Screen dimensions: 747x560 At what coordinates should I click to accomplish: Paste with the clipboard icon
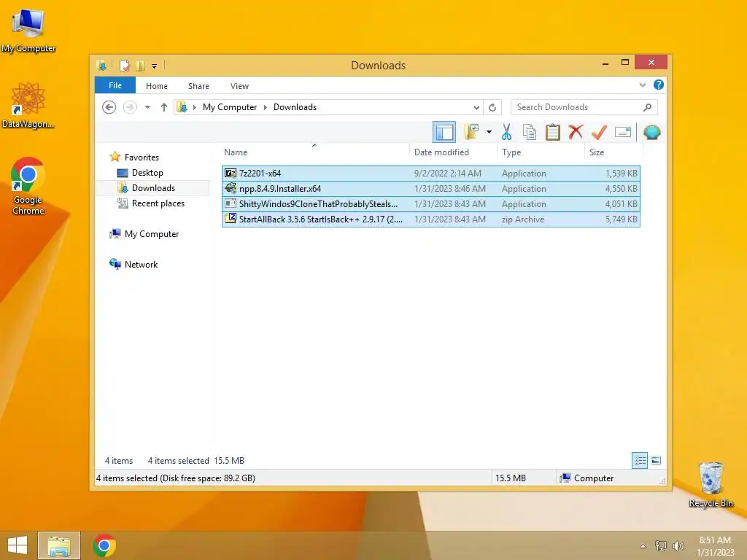(553, 132)
